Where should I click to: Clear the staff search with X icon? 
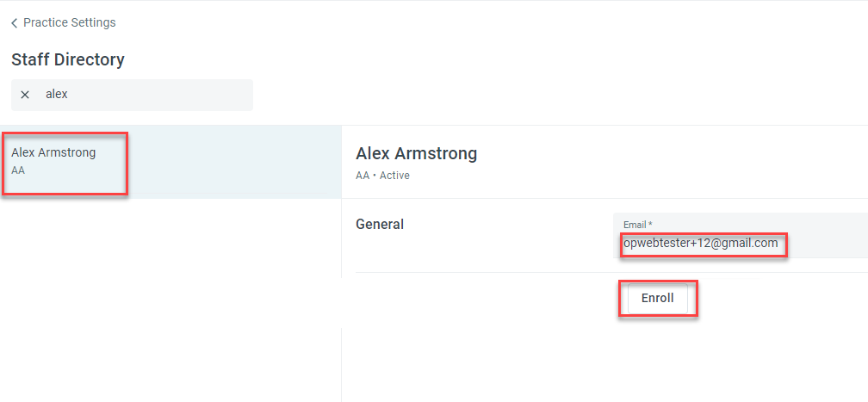[25, 95]
